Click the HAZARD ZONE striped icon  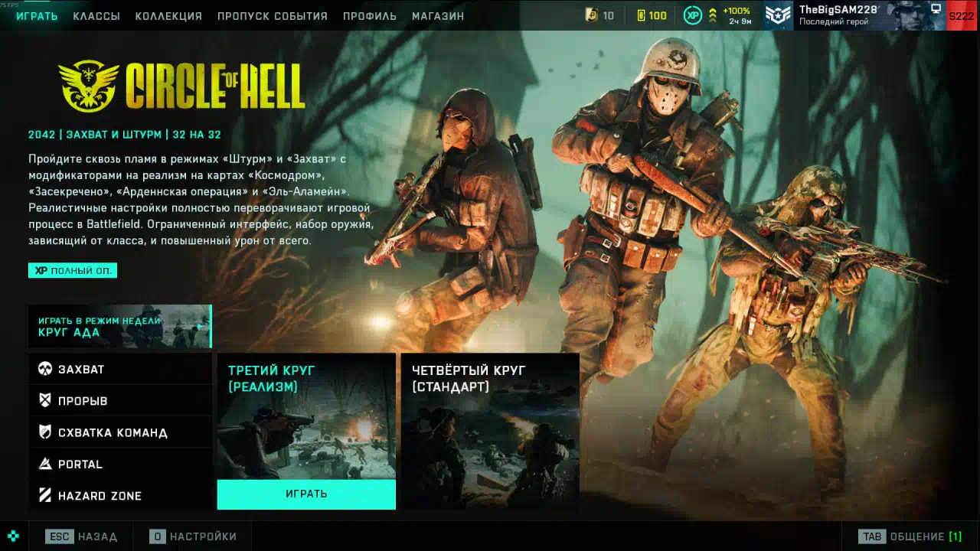pos(45,495)
